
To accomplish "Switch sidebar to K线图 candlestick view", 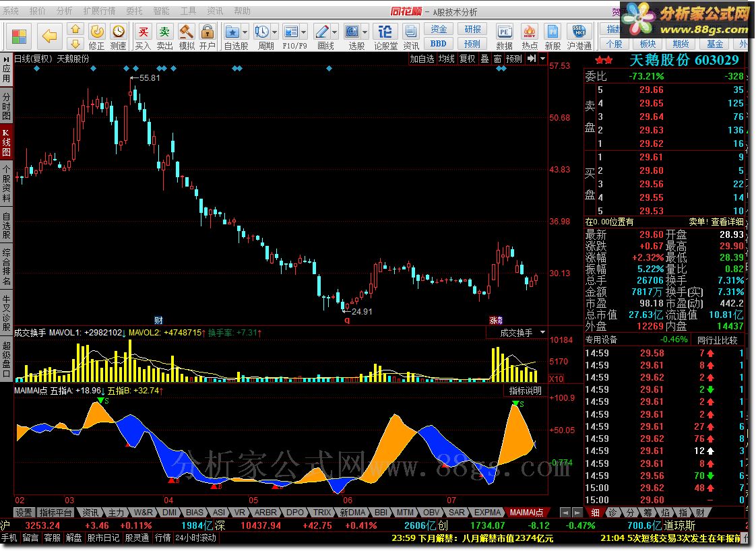I will click(x=6, y=142).
